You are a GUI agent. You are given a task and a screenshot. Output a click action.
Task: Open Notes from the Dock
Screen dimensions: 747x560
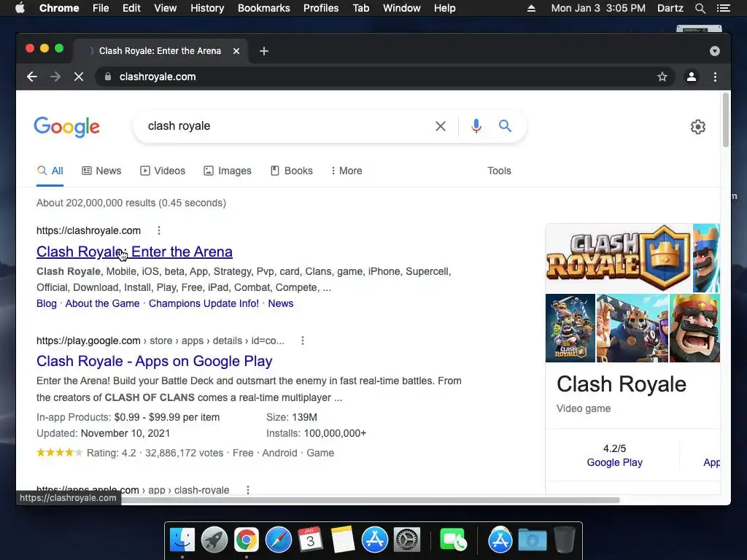[x=343, y=540]
